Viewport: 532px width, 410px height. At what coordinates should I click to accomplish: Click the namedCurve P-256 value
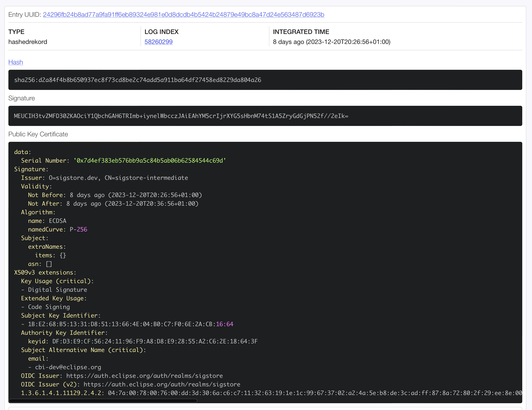(x=78, y=230)
